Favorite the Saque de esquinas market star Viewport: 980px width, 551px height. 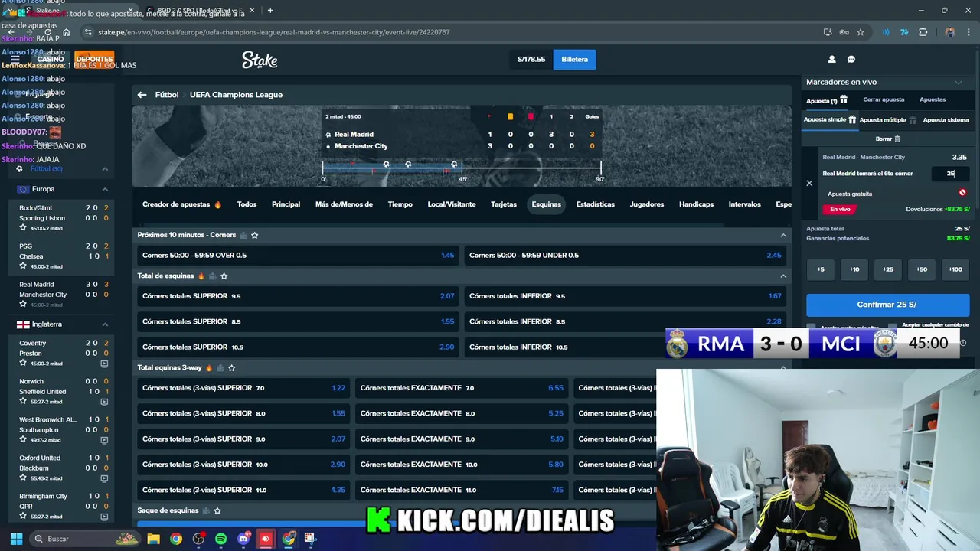click(217, 510)
